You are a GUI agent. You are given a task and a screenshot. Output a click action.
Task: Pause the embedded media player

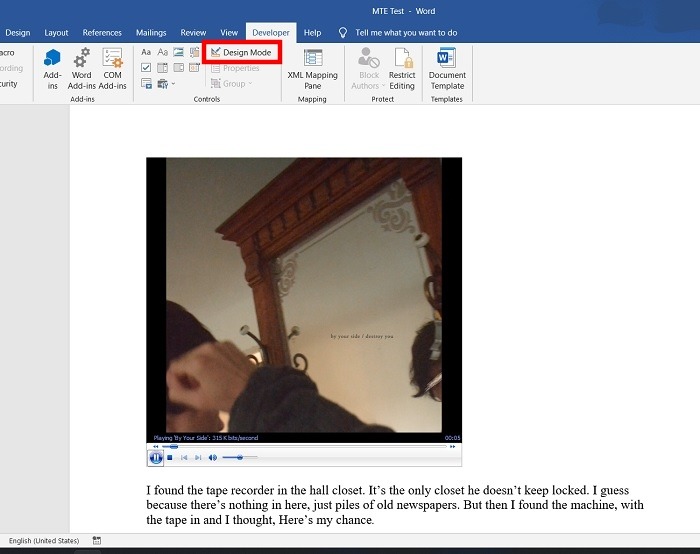coord(156,458)
